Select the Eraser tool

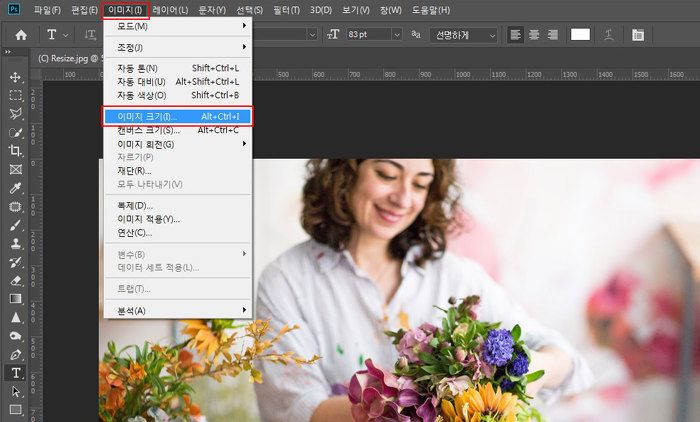coord(16,280)
